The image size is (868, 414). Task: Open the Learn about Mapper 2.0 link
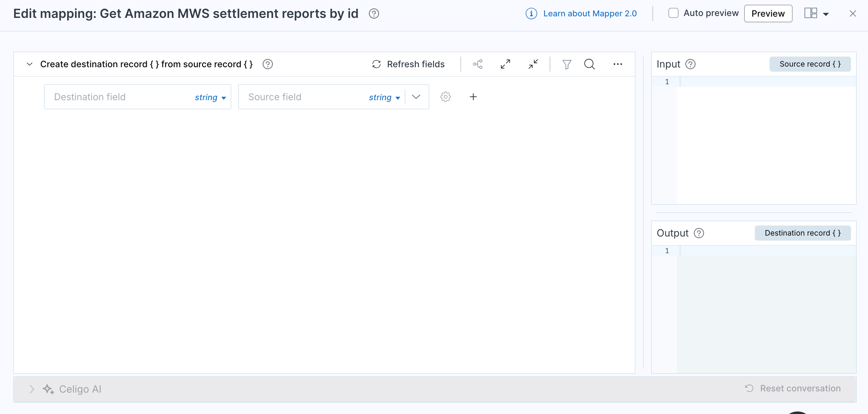[590, 14]
